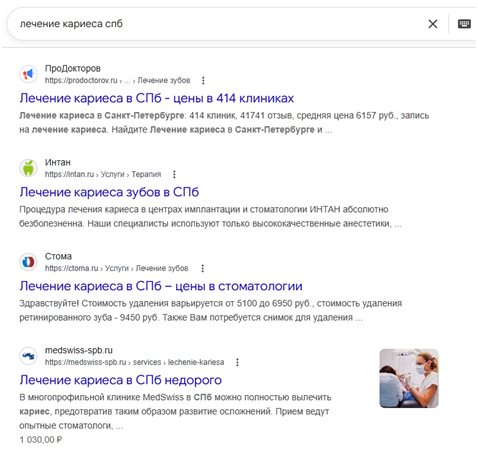This screenshot has width=478, height=457.
Task: Open result Лечение кариеса в СПб – цены в стоматологии
Action: 161,286
